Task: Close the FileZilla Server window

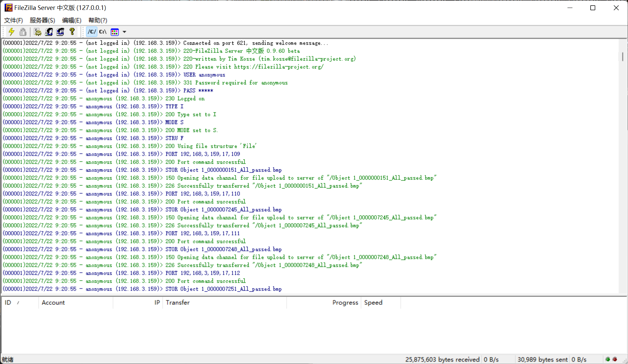Action: click(x=616, y=8)
